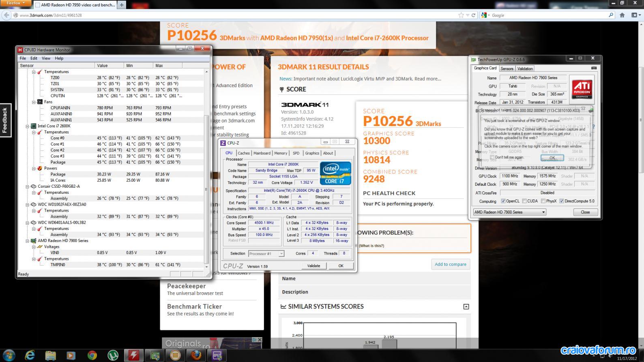Open Windows Explorer folder on taskbar
Image resolution: width=644 pixels, height=362 pixels.
(x=51, y=356)
